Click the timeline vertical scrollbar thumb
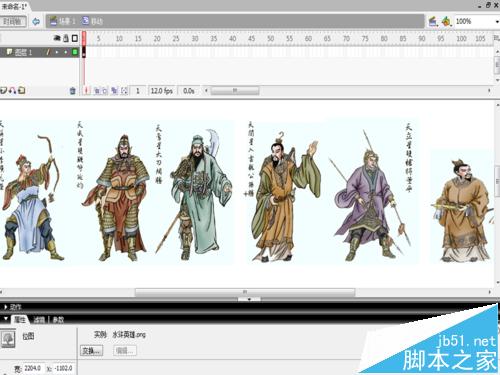500x375 pixels. coord(497,65)
